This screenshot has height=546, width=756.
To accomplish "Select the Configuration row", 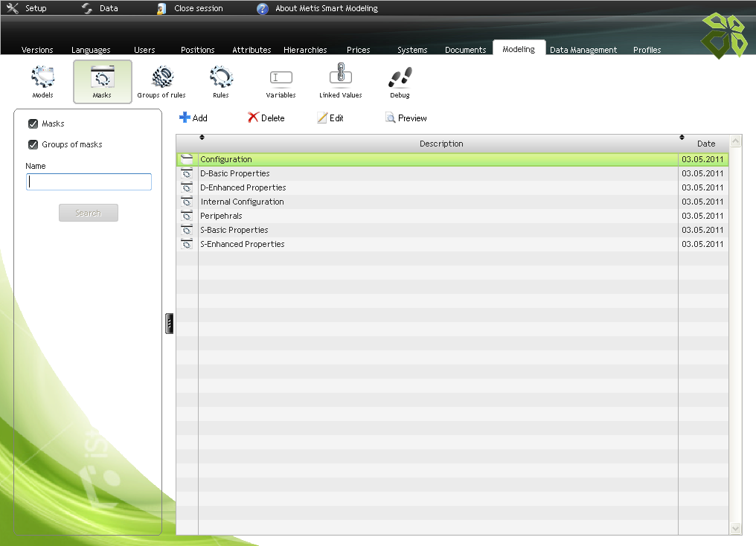I will [452, 159].
